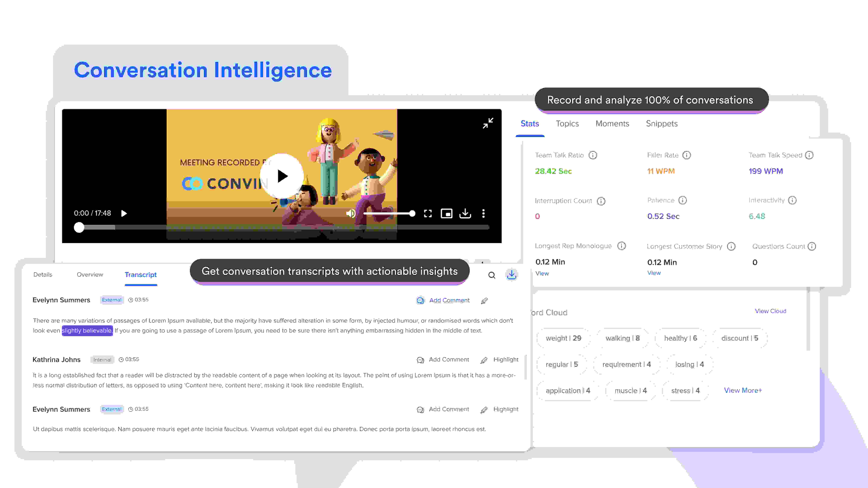Click the exit fullscreen collapse arrows icon
This screenshot has height=488, width=868.
488,123
